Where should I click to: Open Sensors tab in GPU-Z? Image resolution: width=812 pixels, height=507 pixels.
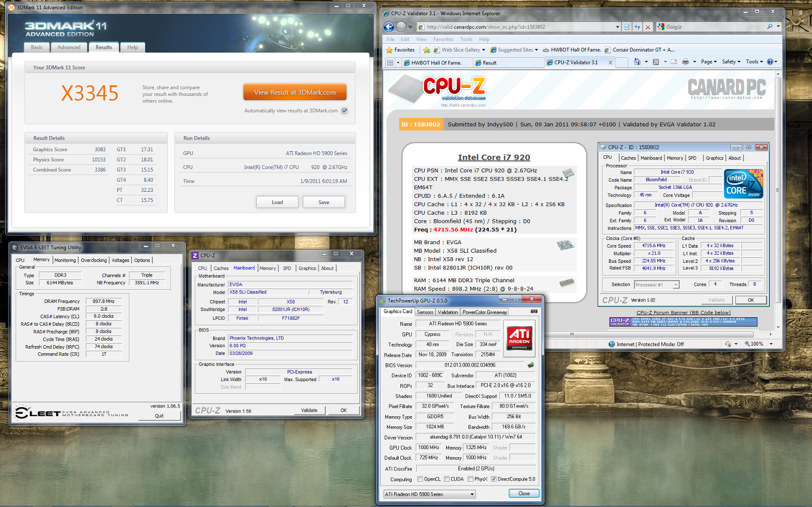pos(425,312)
